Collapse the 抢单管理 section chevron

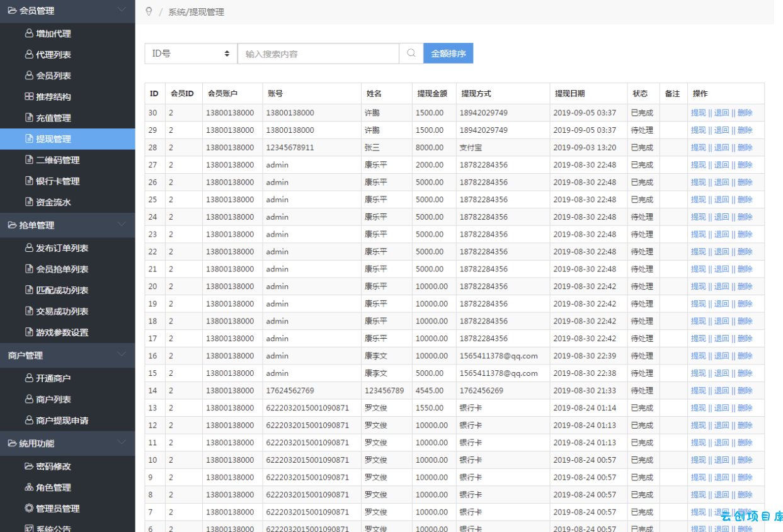[122, 225]
